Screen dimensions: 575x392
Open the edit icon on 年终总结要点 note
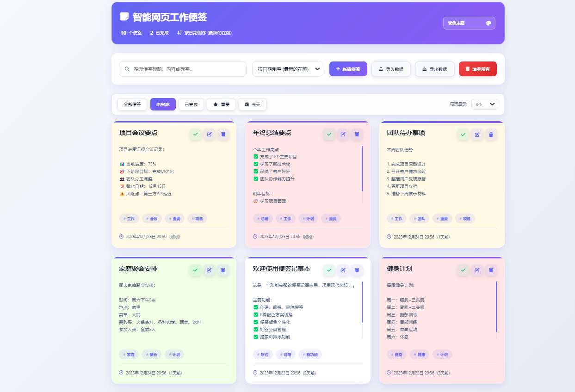pyautogui.click(x=343, y=134)
